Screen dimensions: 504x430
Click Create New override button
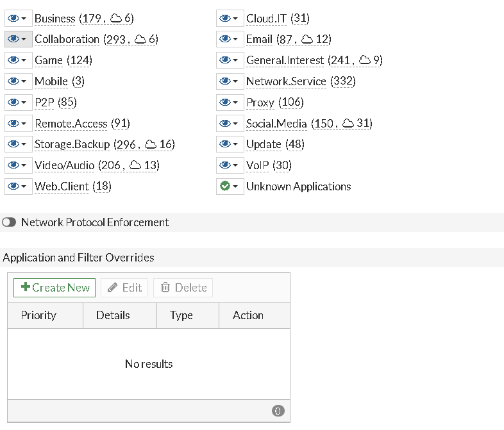pos(55,288)
